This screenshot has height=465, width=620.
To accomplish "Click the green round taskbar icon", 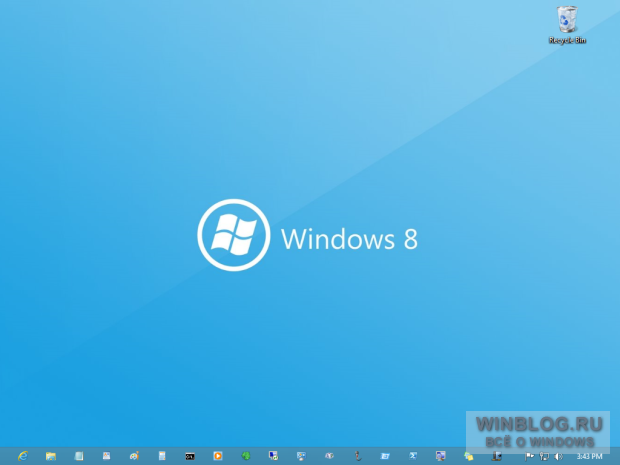I will pyautogui.click(x=246, y=456).
